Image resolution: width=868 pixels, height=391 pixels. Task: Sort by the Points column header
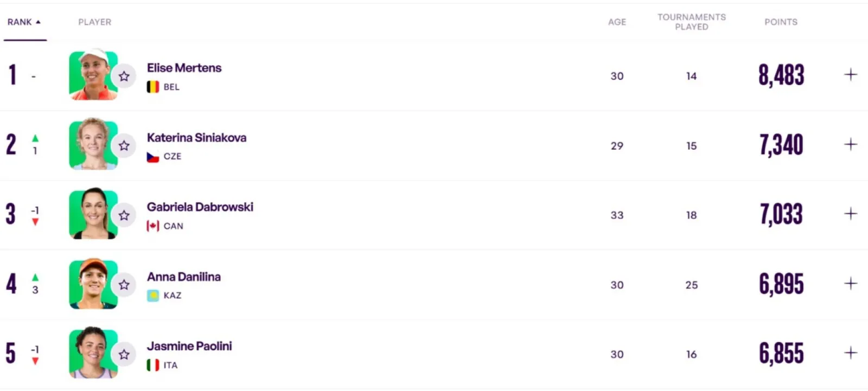tap(781, 22)
